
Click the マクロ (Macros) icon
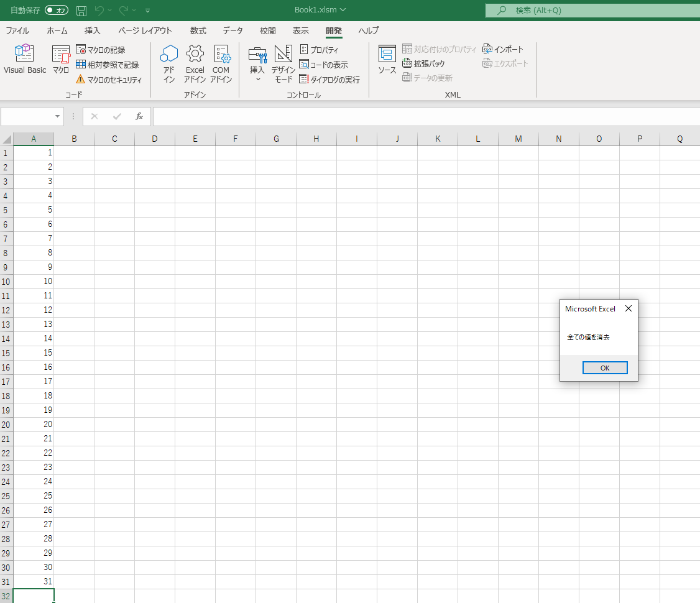pos(61,60)
